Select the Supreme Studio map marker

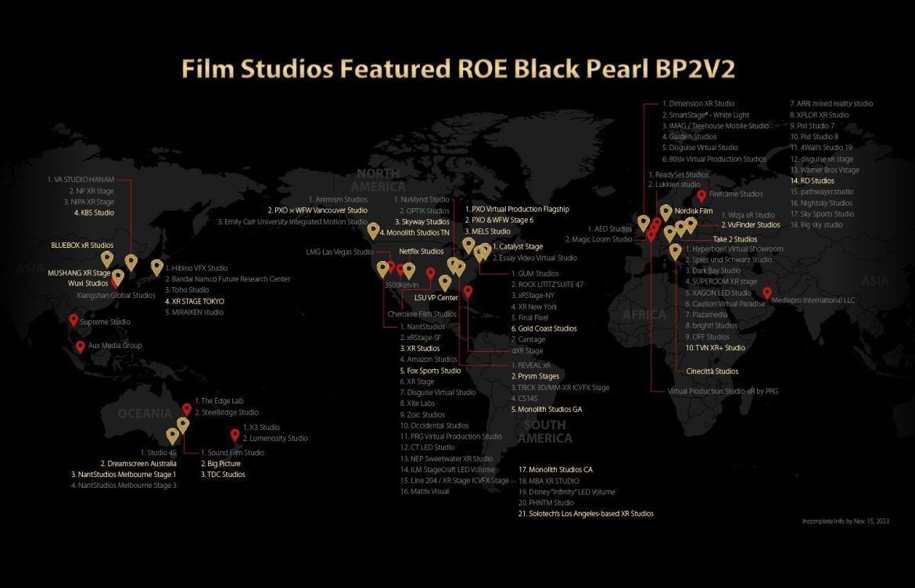click(74, 320)
